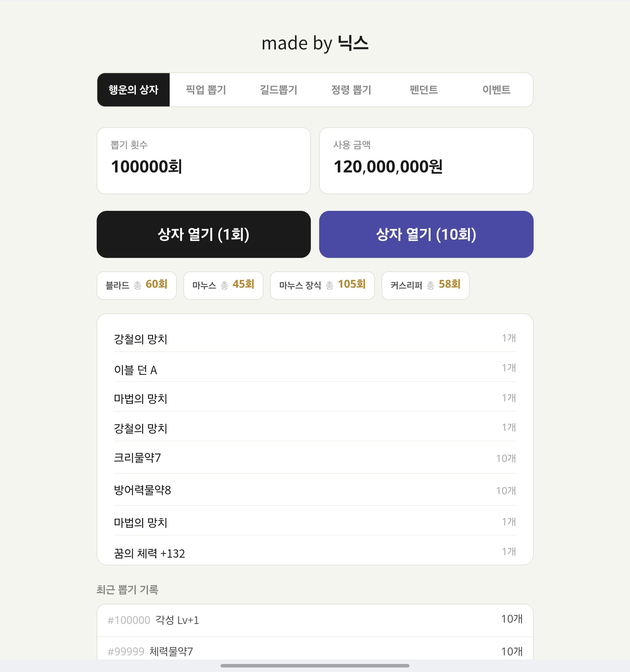
Task: Tap the 커스리퍼 총 58회 chip
Action: (425, 285)
